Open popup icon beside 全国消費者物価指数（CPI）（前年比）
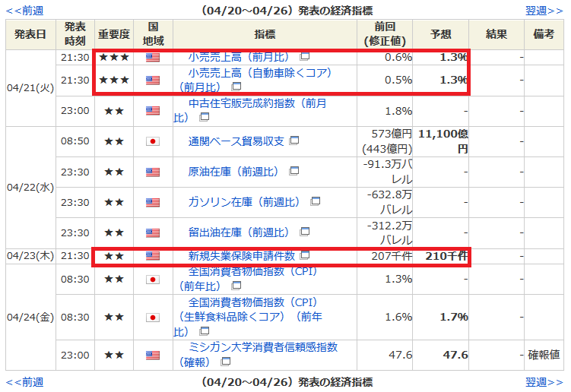This screenshot has height=392, width=571. (236, 286)
